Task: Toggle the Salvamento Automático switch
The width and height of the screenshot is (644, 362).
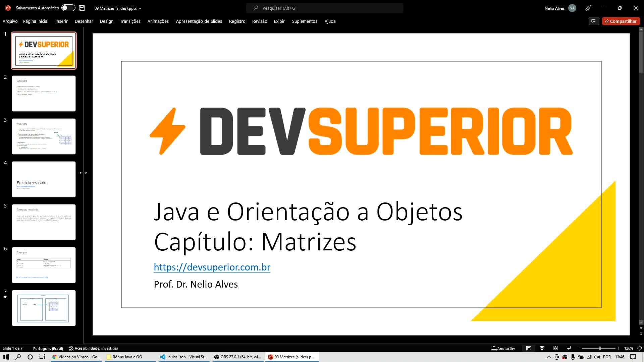Action: coord(68,8)
